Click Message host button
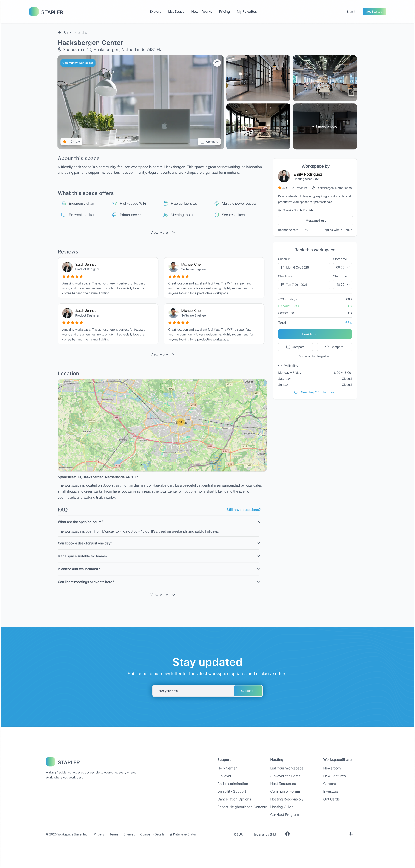The height and width of the screenshot is (868, 415). click(x=315, y=221)
